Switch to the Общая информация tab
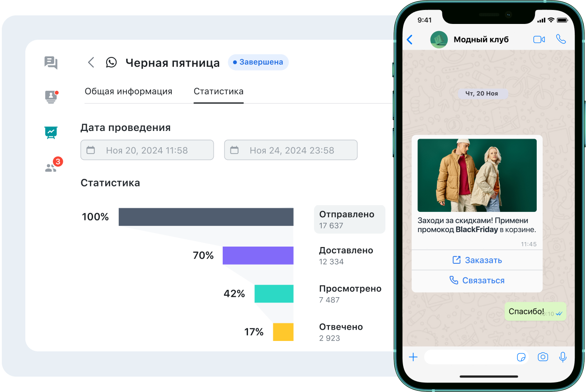This screenshot has width=586, height=392. (128, 91)
